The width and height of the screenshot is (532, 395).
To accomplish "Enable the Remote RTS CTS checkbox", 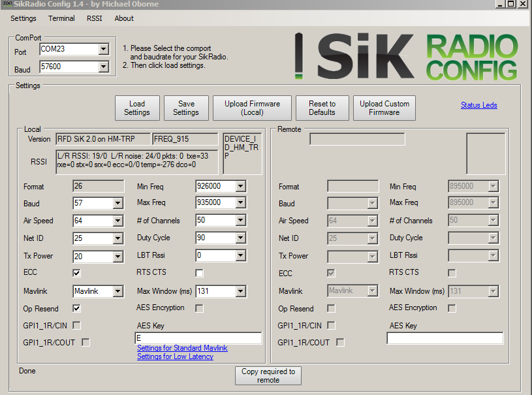I will 452,273.
